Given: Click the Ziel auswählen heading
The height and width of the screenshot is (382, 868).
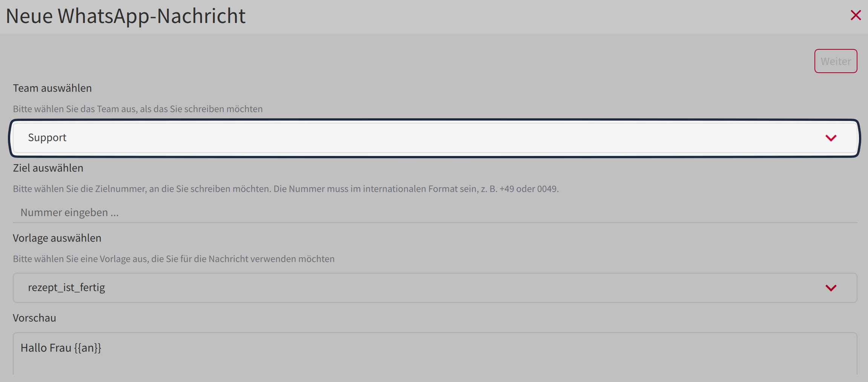Looking at the screenshot, I should click(x=48, y=168).
